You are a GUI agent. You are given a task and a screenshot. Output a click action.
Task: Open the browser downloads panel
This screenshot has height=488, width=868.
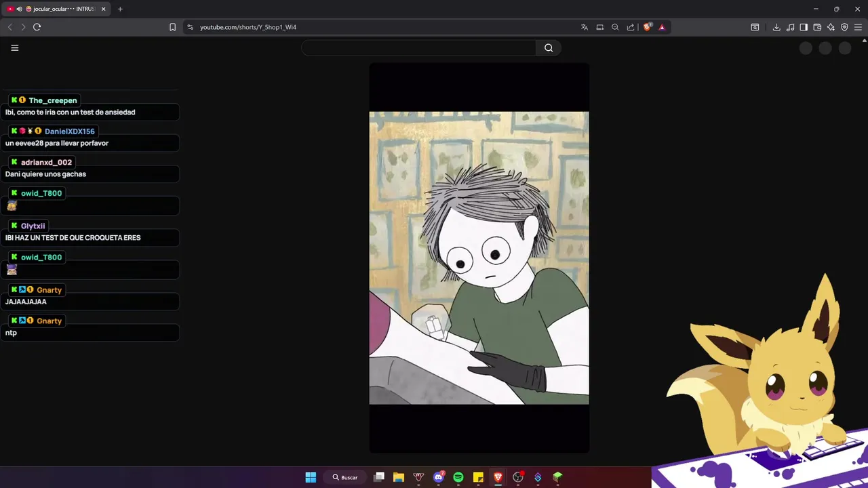776,27
